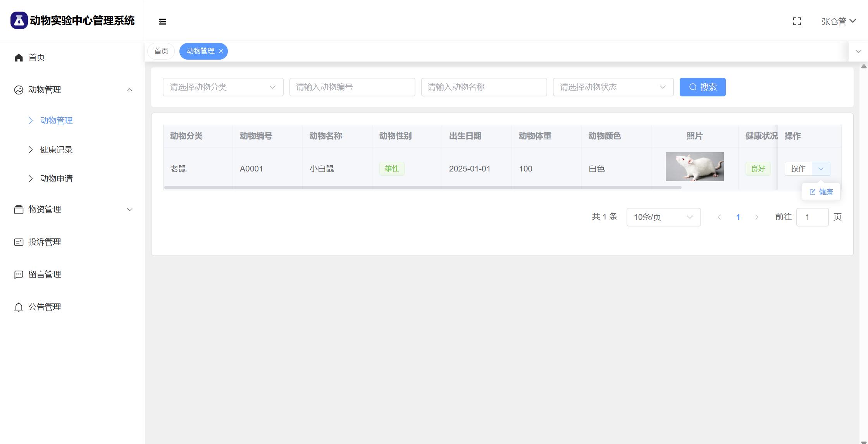Screen dimensions: 868x444
Task: Click the 搜索 button
Action: point(702,87)
